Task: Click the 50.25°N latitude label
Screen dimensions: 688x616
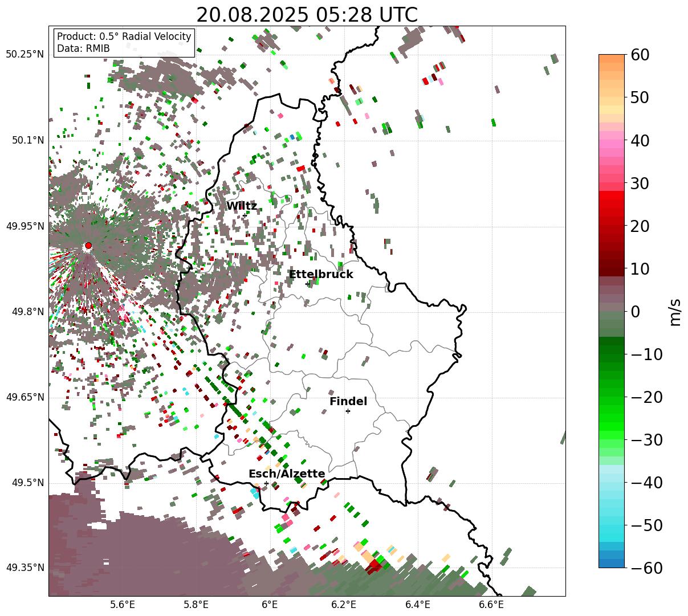Action: pyautogui.click(x=25, y=55)
